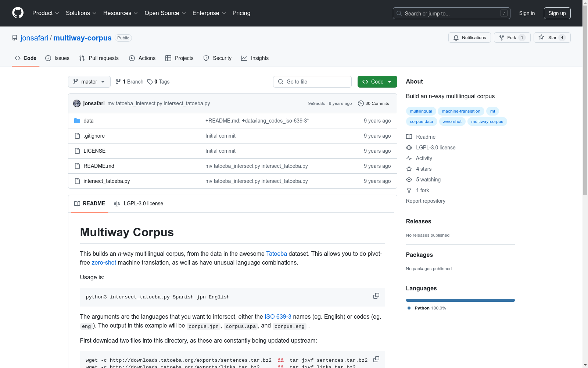Open the intersect_tatoeba.py file name
The image size is (588, 368).
(x=107, y=181)
